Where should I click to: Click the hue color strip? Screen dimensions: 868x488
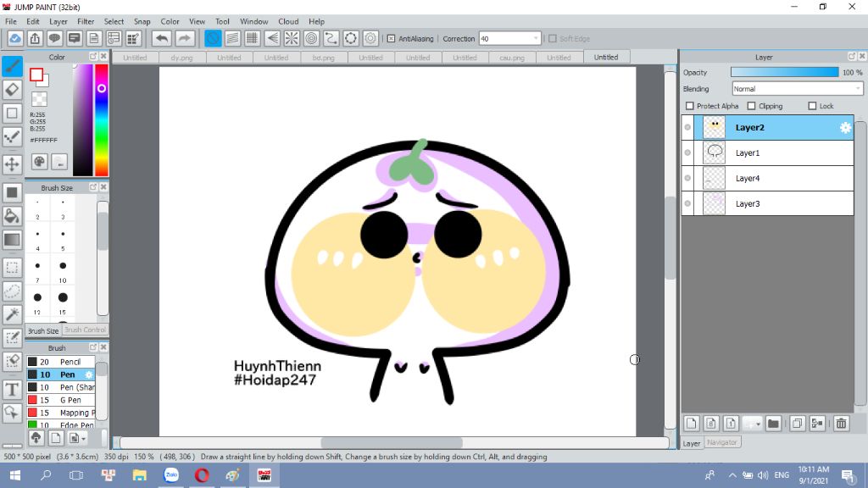pos(102,119)
